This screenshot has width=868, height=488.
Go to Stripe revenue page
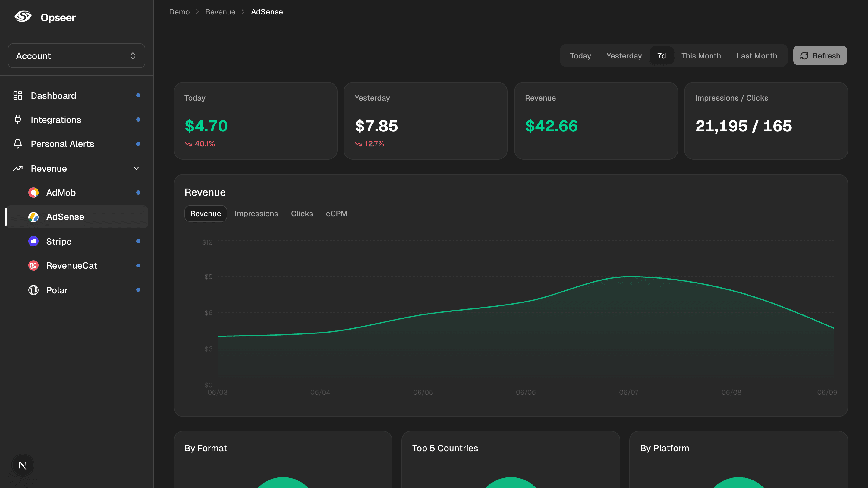pos(77,242)
